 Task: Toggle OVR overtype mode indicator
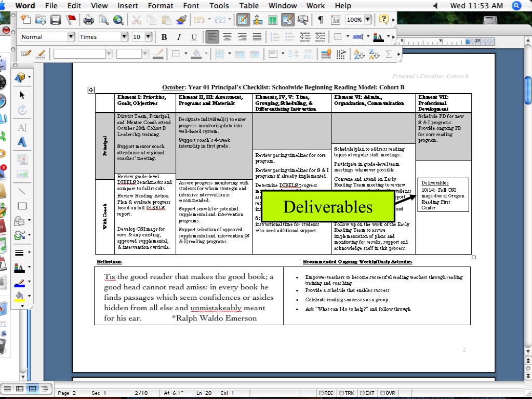[388, 393]
